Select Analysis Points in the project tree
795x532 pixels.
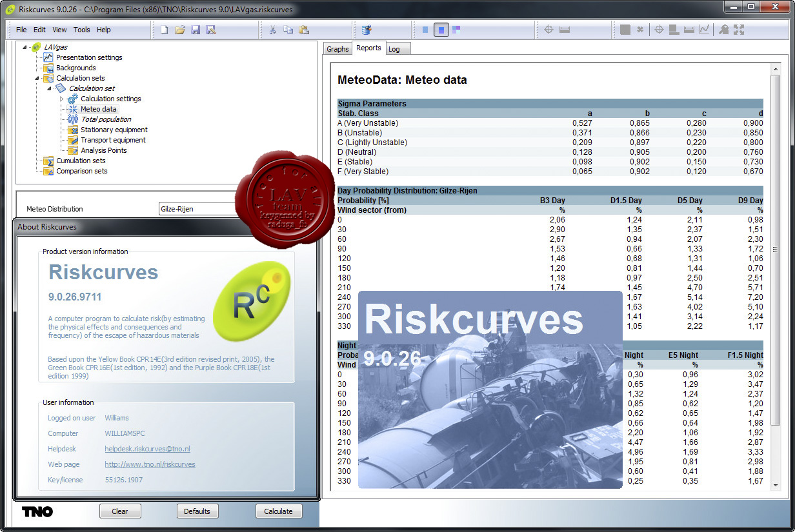104,150
